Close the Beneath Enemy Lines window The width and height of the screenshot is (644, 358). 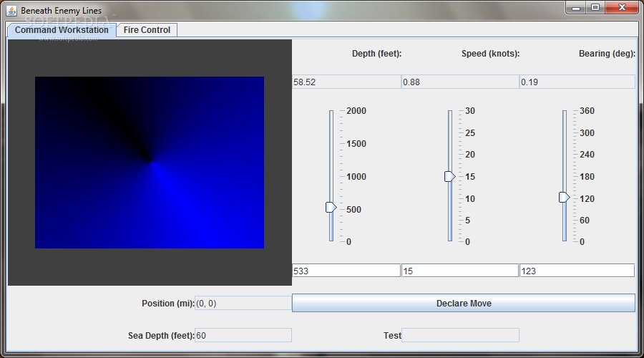pos(622,7)
